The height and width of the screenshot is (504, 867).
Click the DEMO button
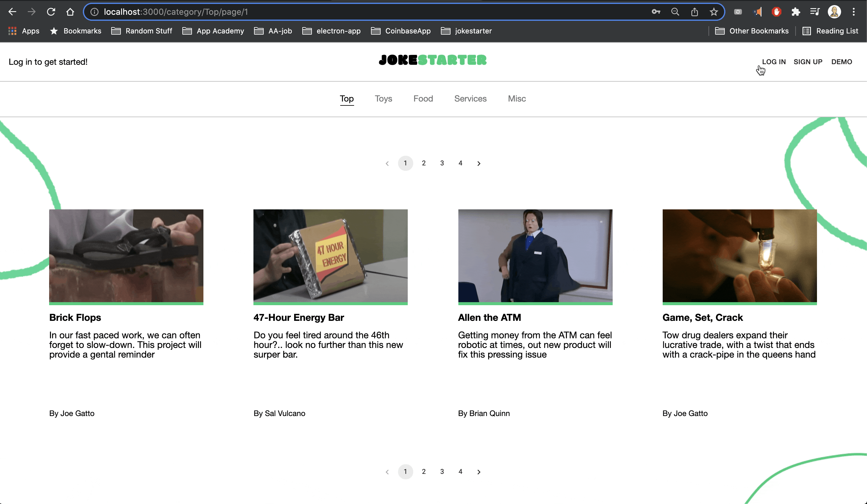[841, 62]
